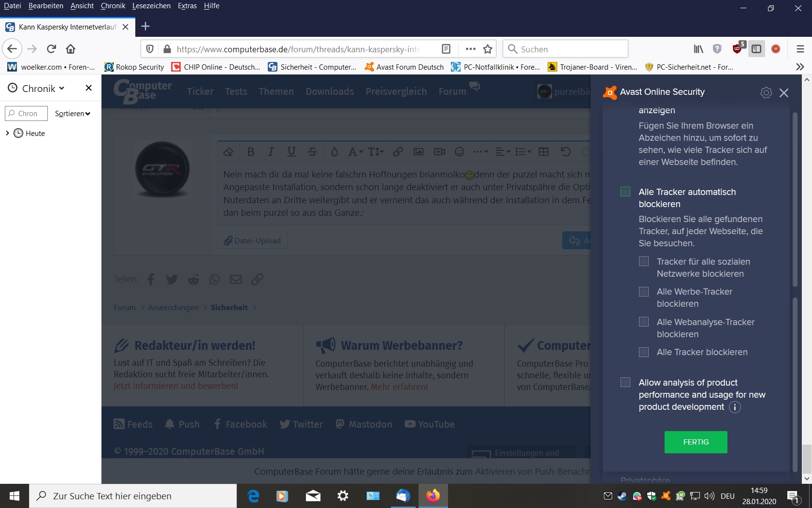Open the Bearbeiten menu

[46, 6]
